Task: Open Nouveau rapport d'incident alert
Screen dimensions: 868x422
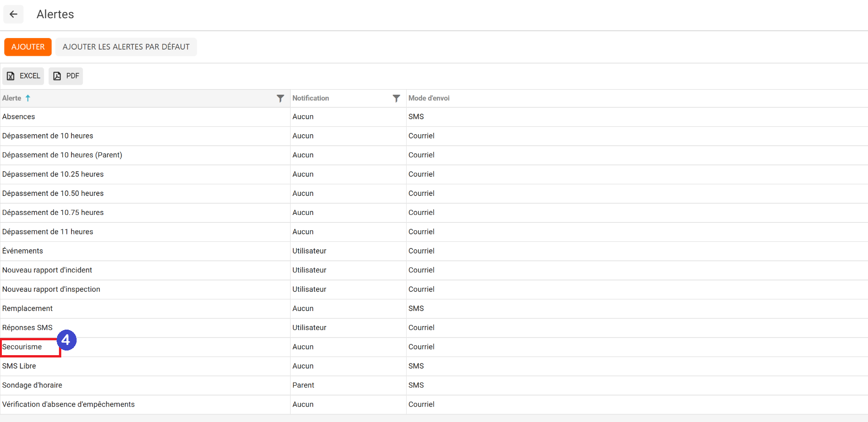Action: pyautogui.click(x=47, y=270)
